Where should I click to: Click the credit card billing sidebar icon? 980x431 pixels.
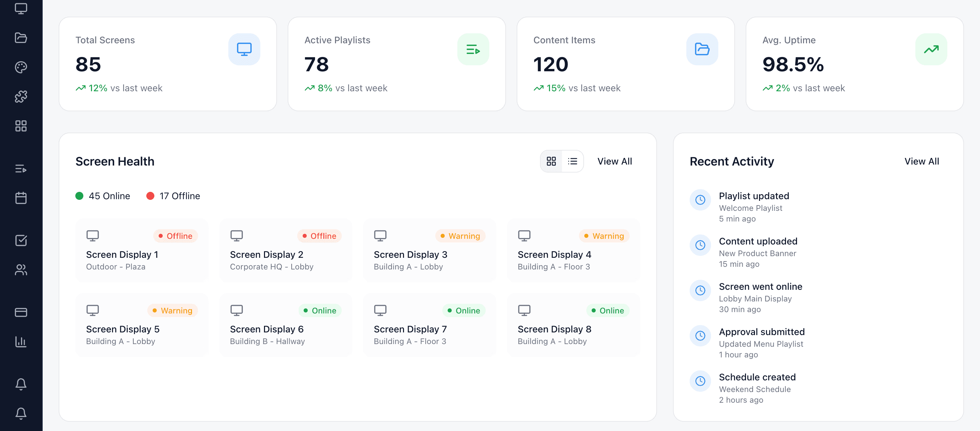point(21,312)
